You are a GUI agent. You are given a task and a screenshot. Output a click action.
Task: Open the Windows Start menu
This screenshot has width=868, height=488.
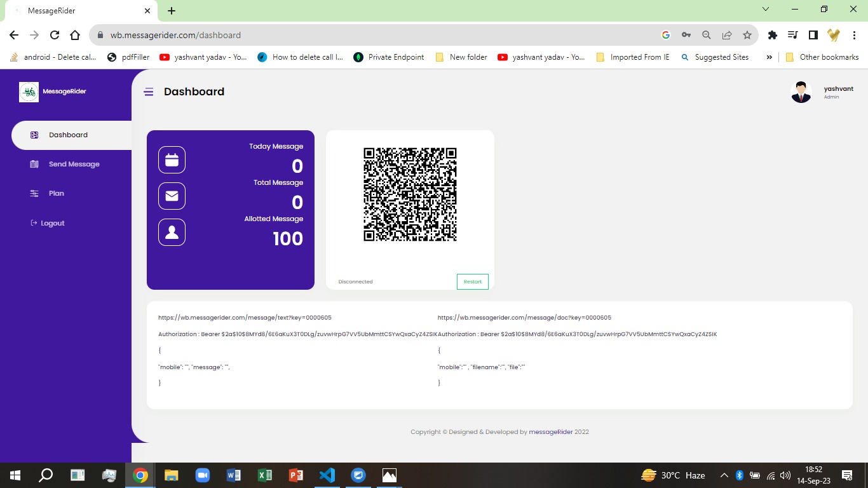15,475
